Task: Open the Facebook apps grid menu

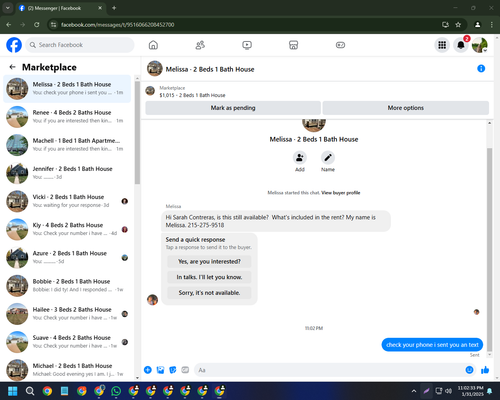Action: [442, 45]
